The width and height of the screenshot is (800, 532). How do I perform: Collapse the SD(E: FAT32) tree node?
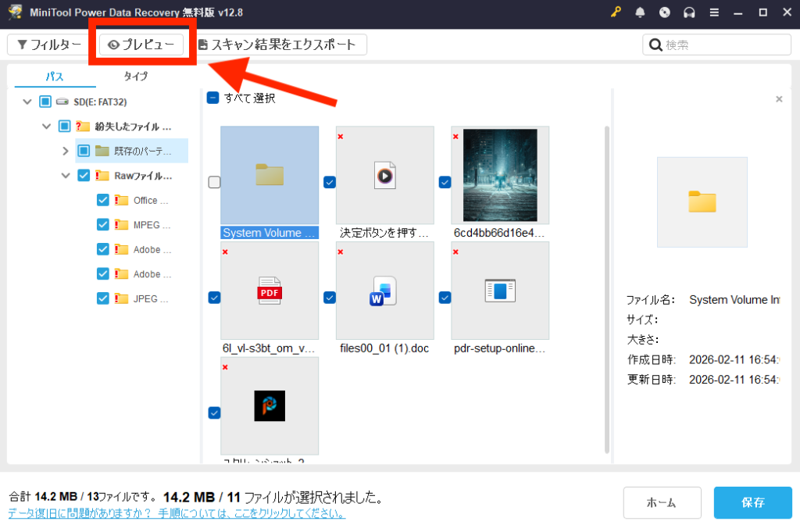pyautogui.click(x=27, y=102)
